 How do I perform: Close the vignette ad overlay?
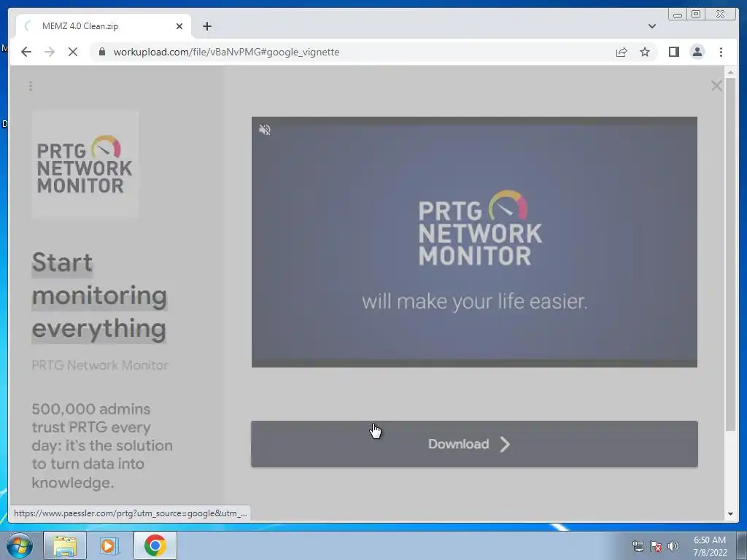click(716, 86)
